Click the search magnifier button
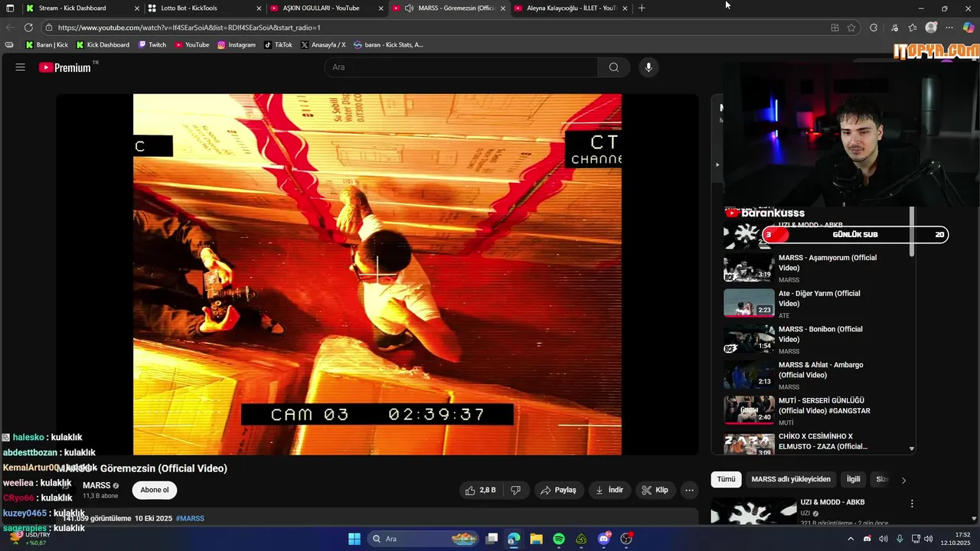The height and width of the screenshot is (551, 980). click(614, 67)
